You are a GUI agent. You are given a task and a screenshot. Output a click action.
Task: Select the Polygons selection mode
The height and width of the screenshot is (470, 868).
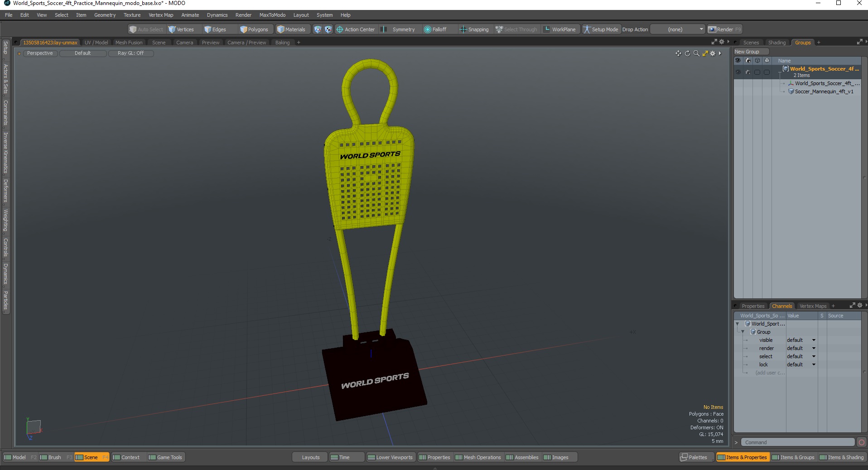click(255, 29)
